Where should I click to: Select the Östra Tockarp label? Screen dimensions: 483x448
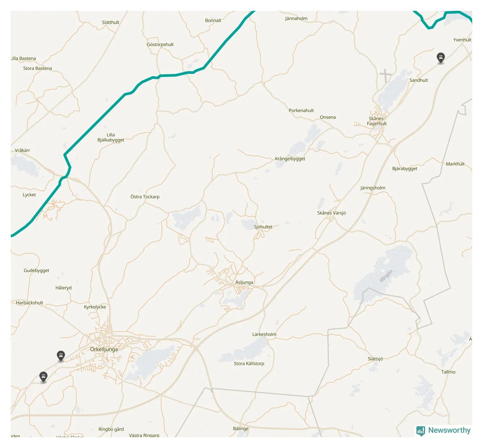pyautogui.click(x=145, y=197)
